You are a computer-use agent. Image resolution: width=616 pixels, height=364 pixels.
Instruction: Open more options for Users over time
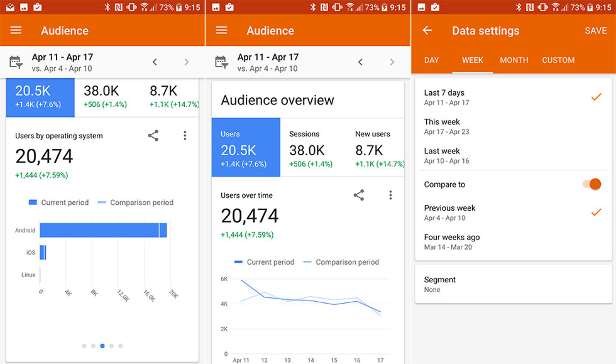click(390, 196)
